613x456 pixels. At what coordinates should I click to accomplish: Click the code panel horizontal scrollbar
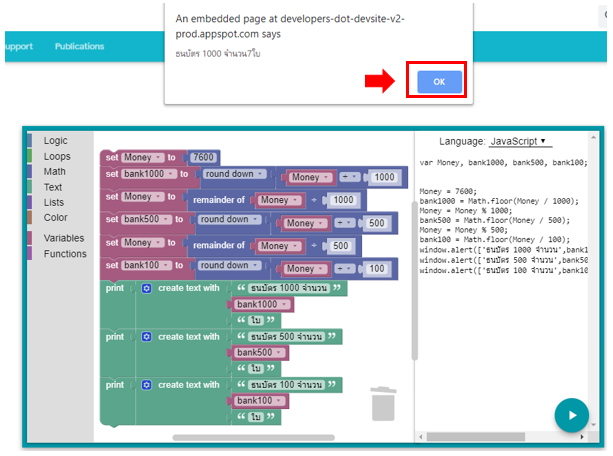(x=475, y=436)
